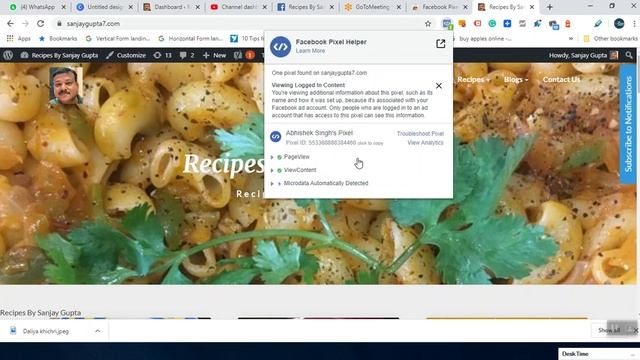Close the WhatsApp tab
This screenshot has height=360, width=640.
coord(63,7)
